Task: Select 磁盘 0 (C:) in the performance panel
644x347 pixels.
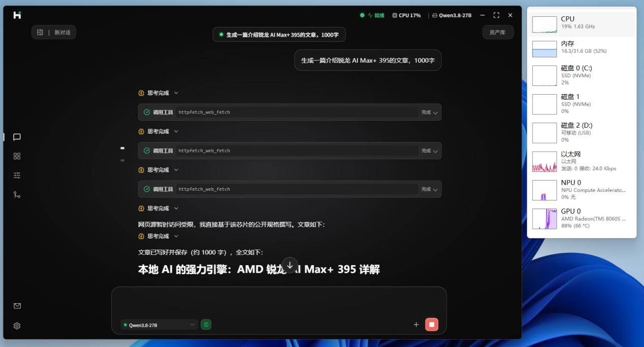Action: [x=581, y=75]
